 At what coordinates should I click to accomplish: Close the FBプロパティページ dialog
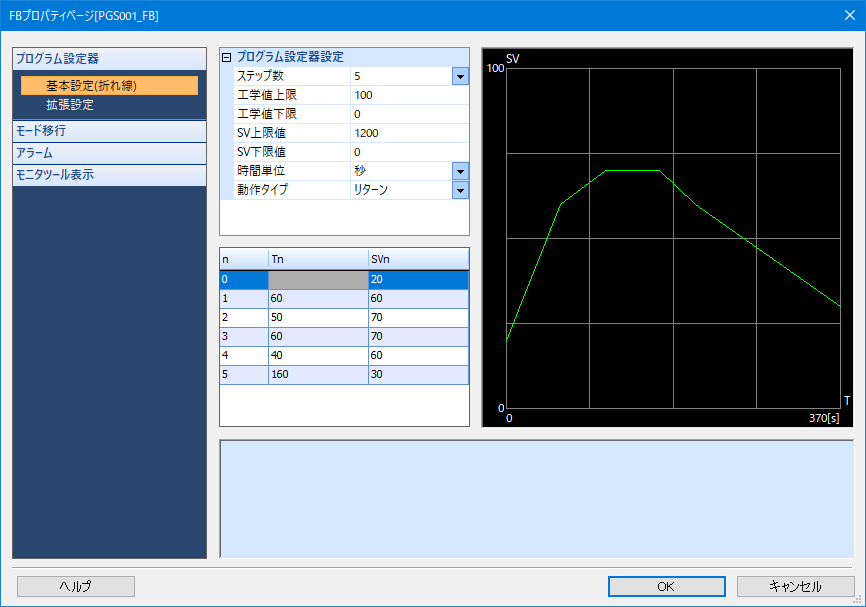(850, 16)
